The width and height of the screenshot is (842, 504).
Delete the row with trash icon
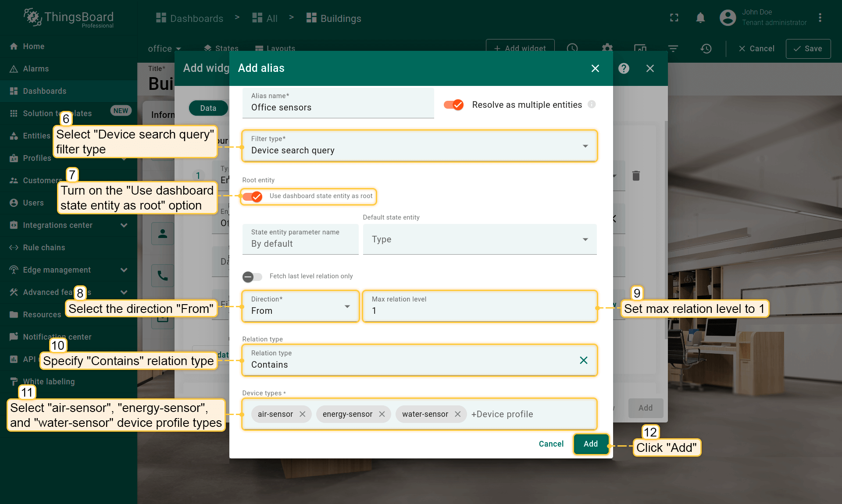pyautogui.click(x=636, y=176)
